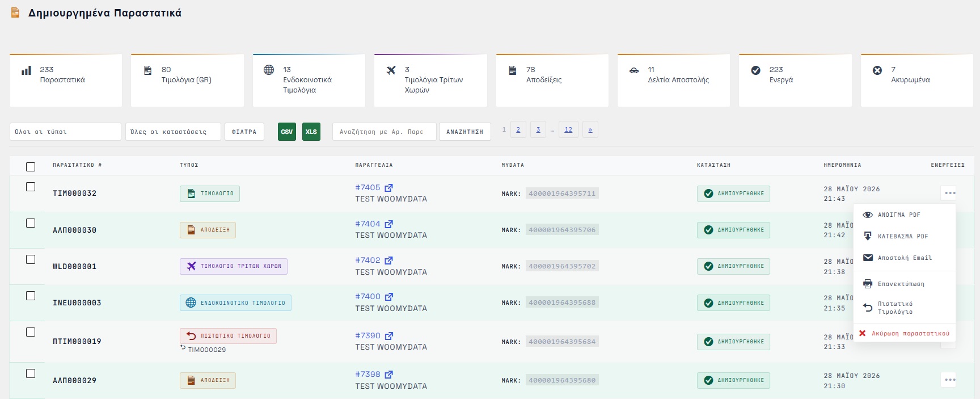Click the checkmark icon on the 223 Ενεργά card
This screenshot has height=399, width=980.
[x=755, y=70]
